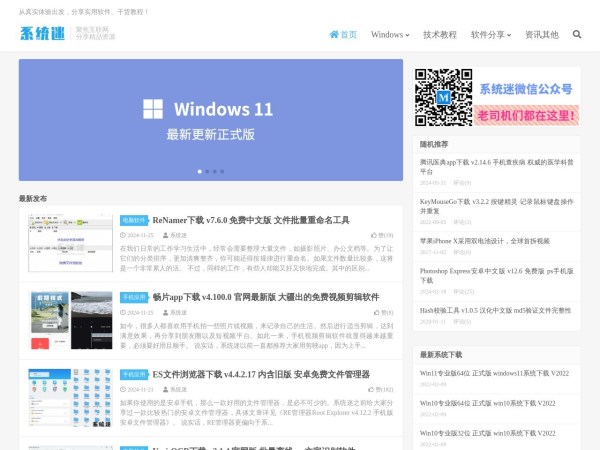
Task: Open the search magnifier icon
Action: pos(577,34)
